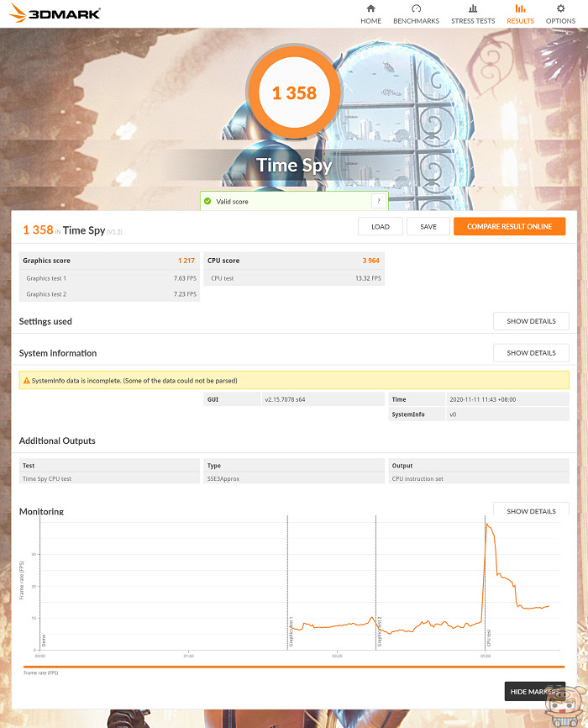Click the LOAD button
Screen dimensions: 588x728
pos(380,227)
